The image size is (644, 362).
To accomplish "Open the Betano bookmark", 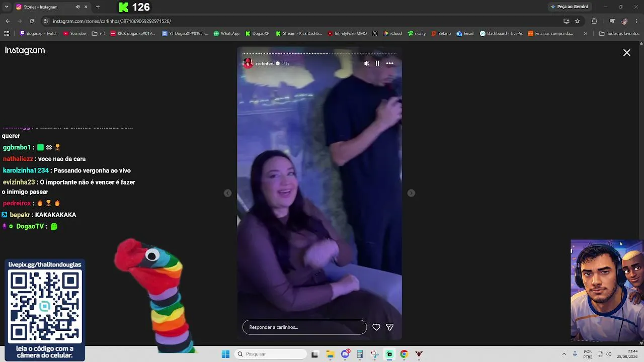I will click(x=441, y=34).
